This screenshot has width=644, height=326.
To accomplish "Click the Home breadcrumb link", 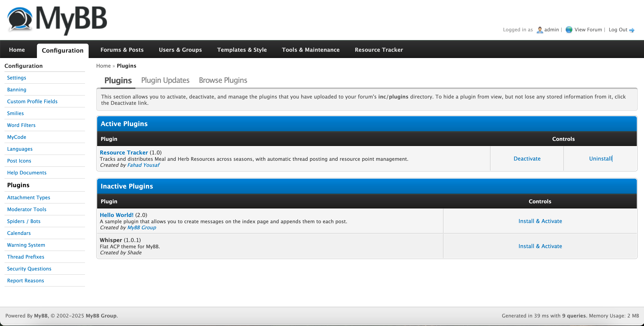I will pyautogui.click(x=103, y=66).
